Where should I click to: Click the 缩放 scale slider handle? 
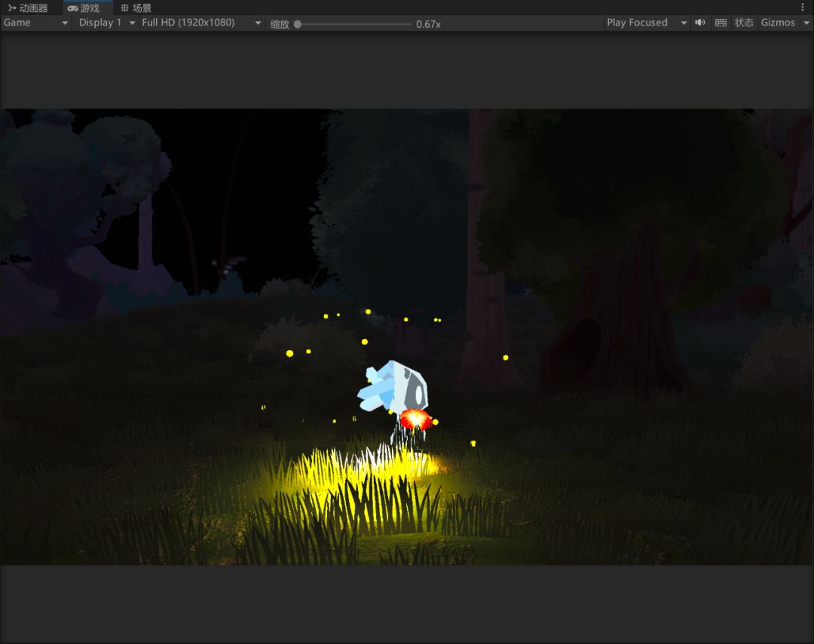(298, 24)
